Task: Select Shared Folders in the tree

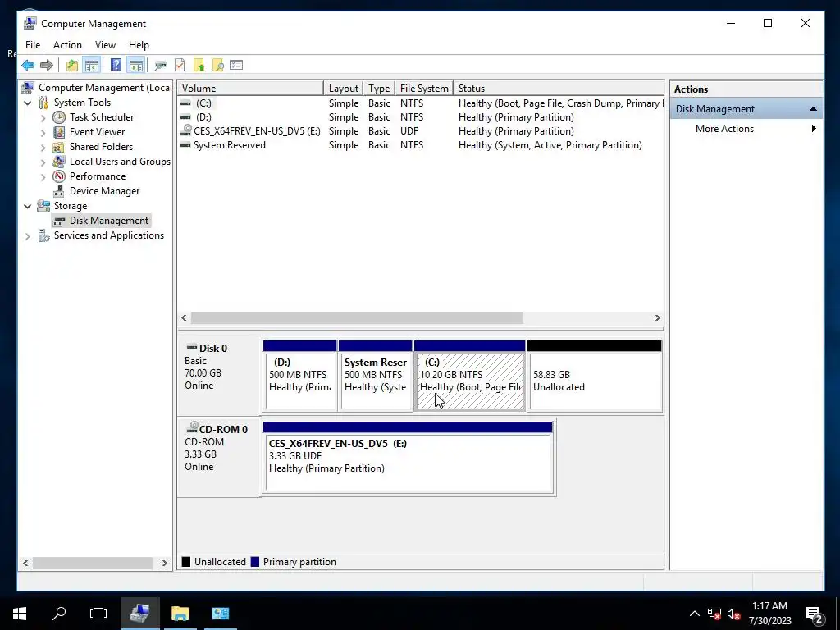Action: [x=101, y=147]
